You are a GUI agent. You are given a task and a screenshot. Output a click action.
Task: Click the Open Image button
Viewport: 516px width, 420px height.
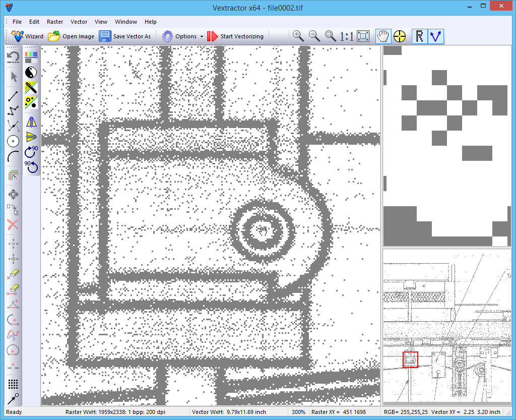pos(72,36)
